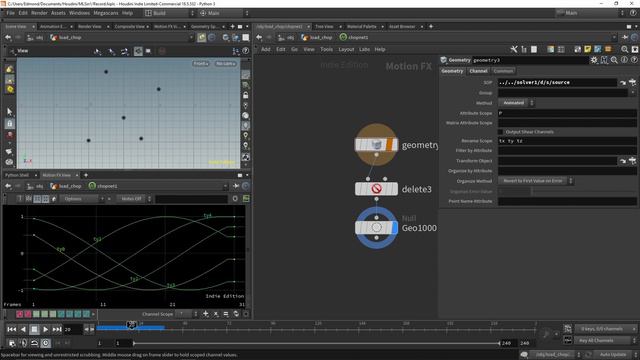
Task: Click the Transform Object node chooser icon
Action: (633, 161)
